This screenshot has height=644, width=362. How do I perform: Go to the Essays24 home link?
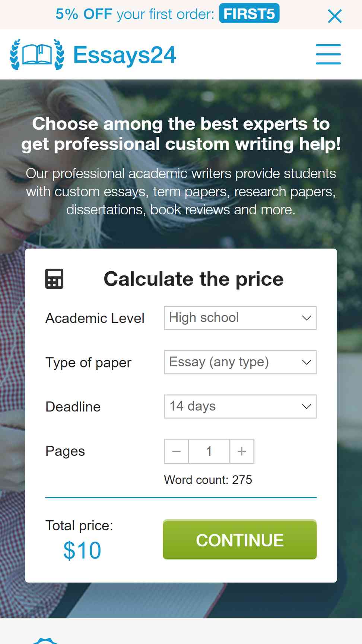(124, 55)
